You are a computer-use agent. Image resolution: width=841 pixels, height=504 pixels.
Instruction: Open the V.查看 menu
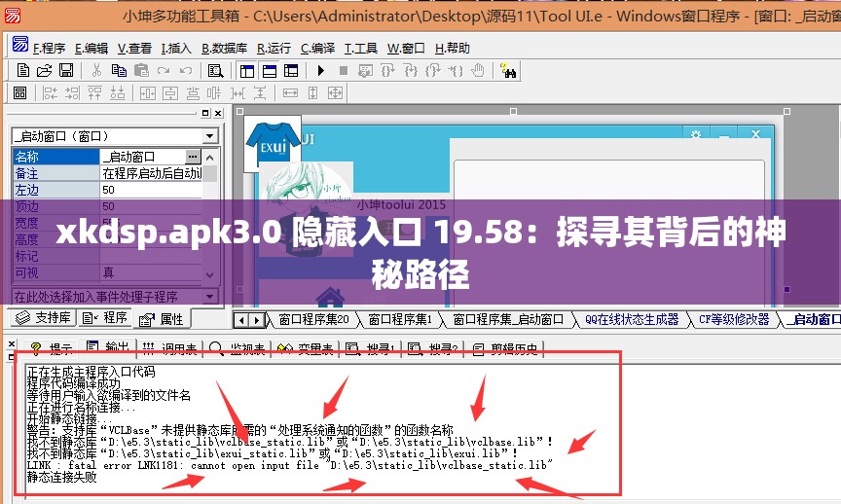pos(134,49)
